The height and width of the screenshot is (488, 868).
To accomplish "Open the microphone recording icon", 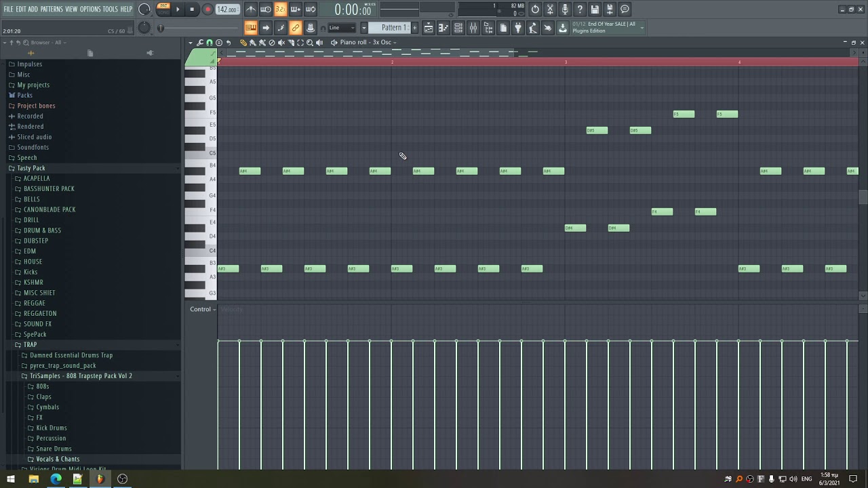I will tap(565, 9).
